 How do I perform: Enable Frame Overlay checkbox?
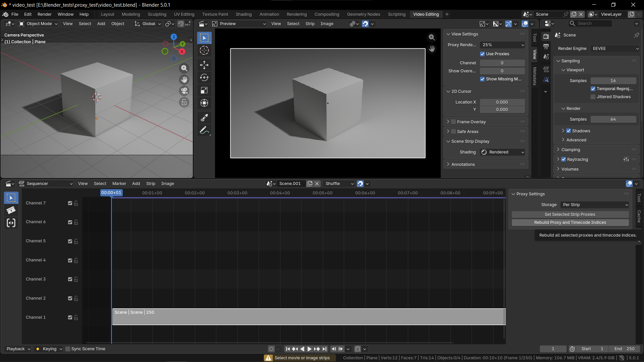click(453, 122)
